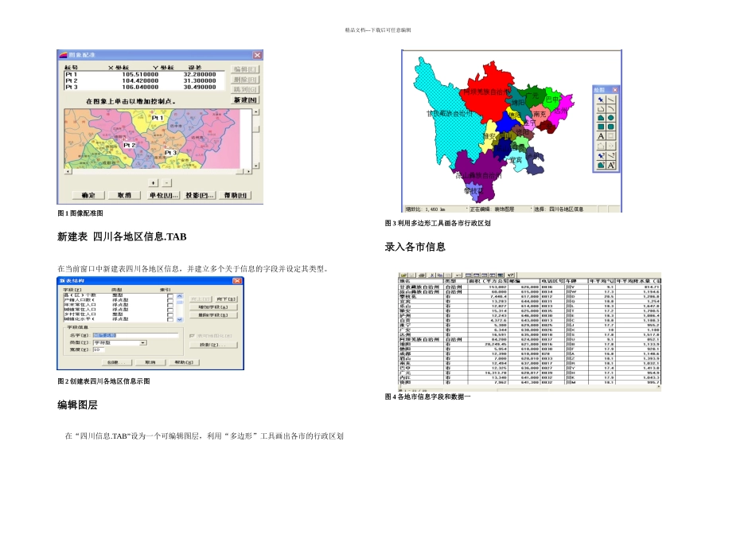
Task: Open the Line Style icon
Action: (x=611, y=156)
